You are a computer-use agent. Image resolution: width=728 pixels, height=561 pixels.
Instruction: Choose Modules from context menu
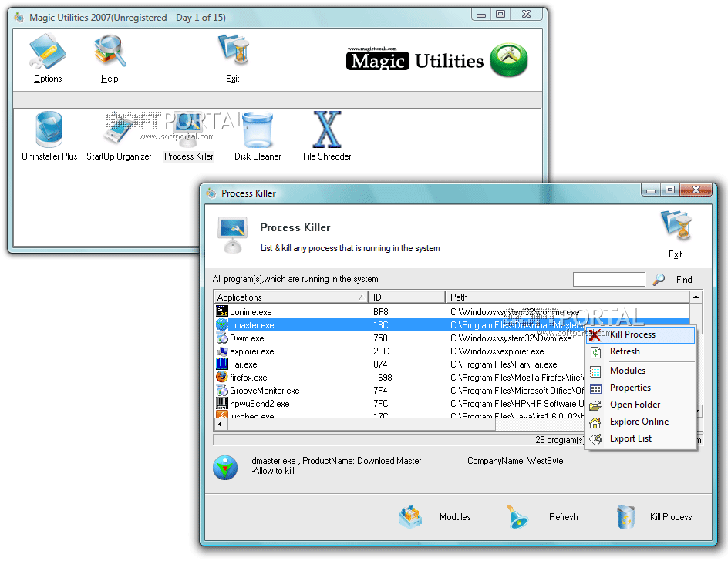click(640, 371)
